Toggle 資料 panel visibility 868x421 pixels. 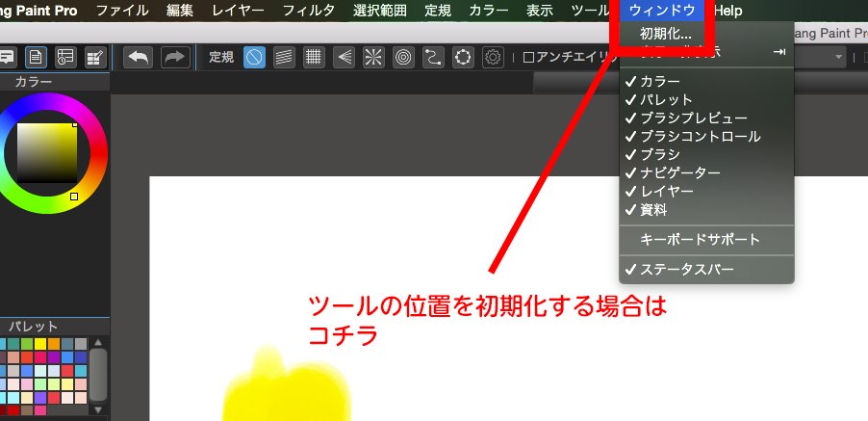coord(706,210)
